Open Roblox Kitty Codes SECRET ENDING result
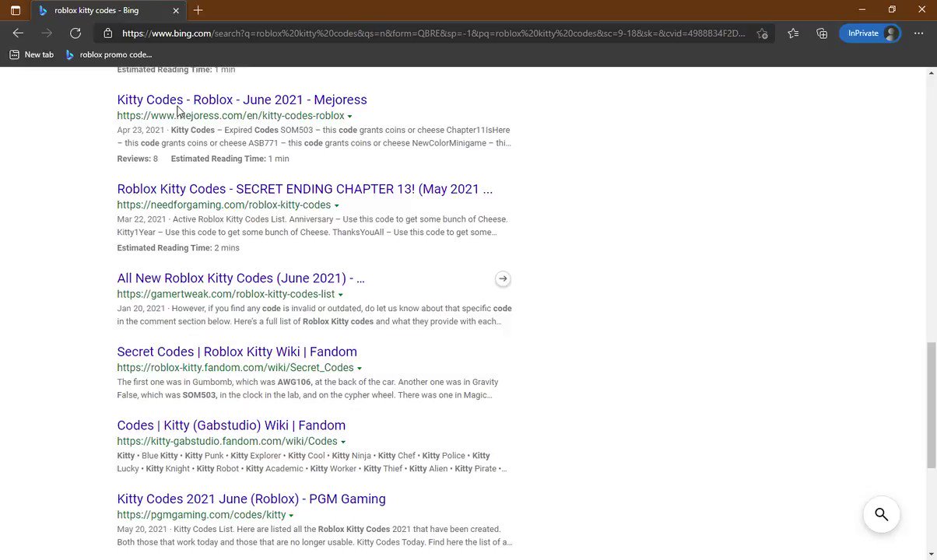This screenshot has width=937, height=560. (304, 189)
